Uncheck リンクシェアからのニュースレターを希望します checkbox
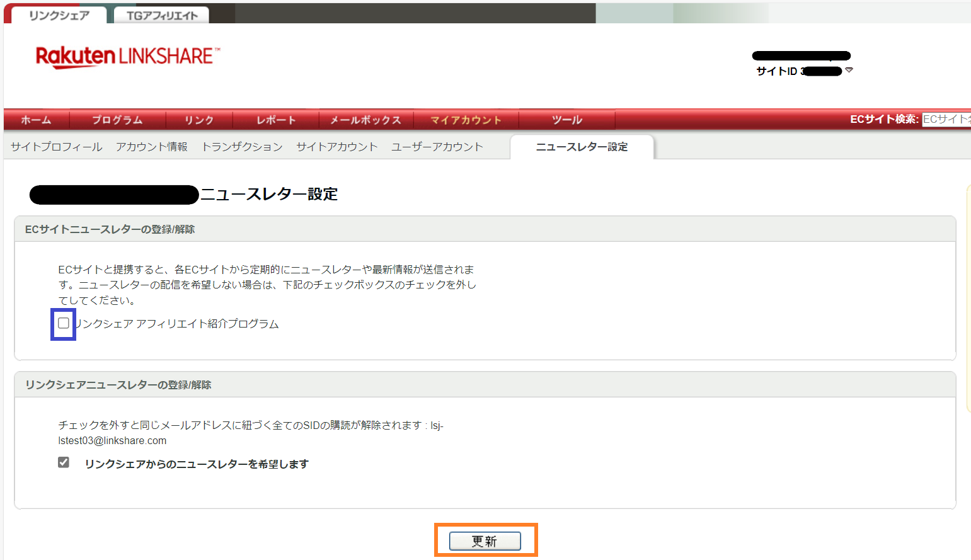971x560 pixels. coord(64,463)
